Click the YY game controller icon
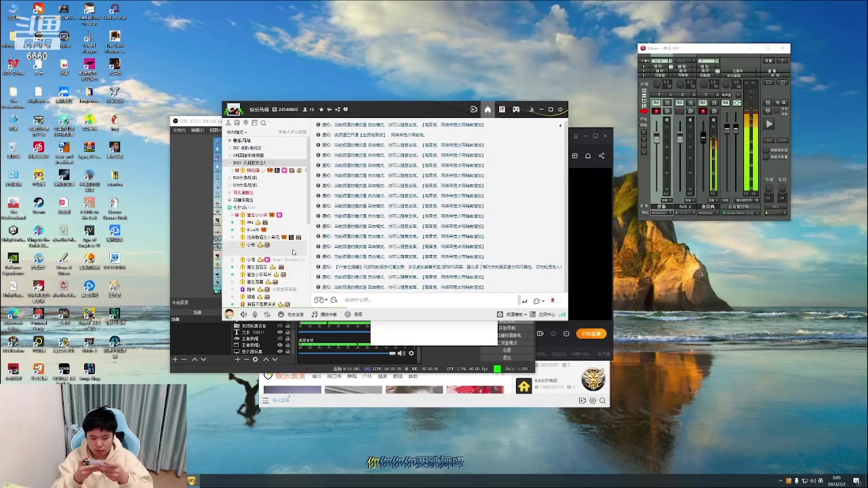 coord(516,109)
